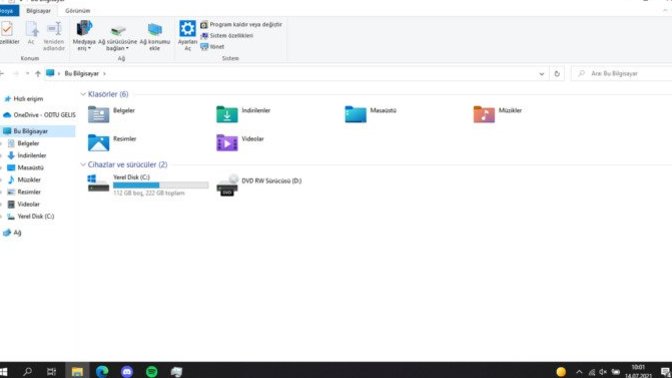The image size is (672, 378).
Task: Click the Özellikler ribbon icon
Action: pyautogui.click(x=7, y=29)
